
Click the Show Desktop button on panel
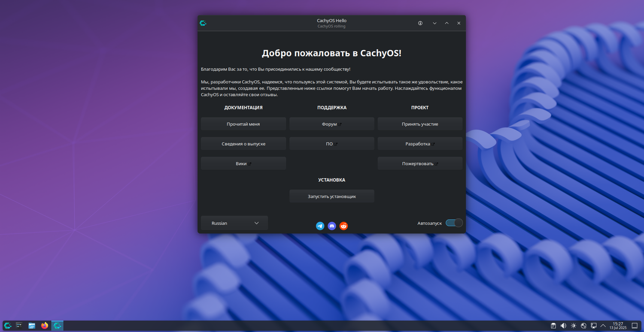(x=635, y=326)
